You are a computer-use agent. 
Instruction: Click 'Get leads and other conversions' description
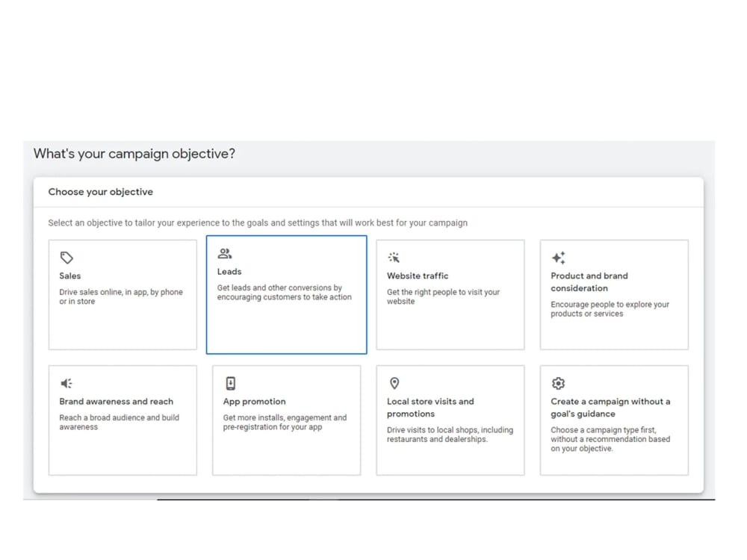pyautogui.click(x=285, y=293)
